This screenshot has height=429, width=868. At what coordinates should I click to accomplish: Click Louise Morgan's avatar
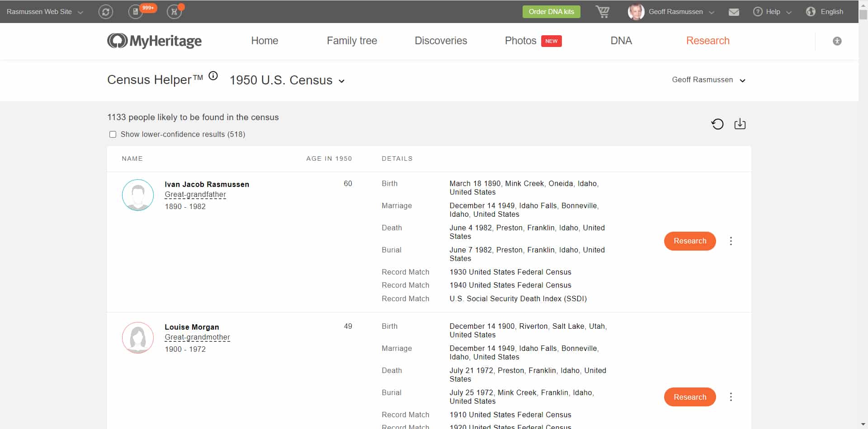[x=138, y=338]
